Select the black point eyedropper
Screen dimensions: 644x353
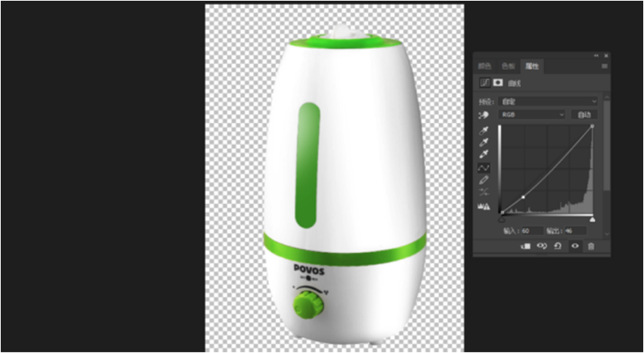coord(483,131)
